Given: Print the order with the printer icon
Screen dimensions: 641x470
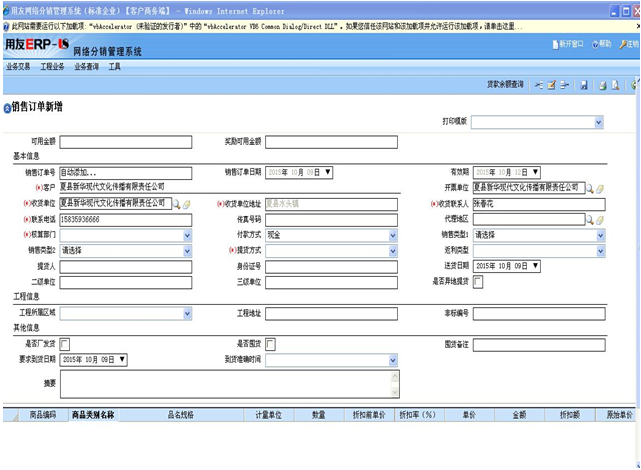Looking at the screenshot, I should (x=603, y=85).
